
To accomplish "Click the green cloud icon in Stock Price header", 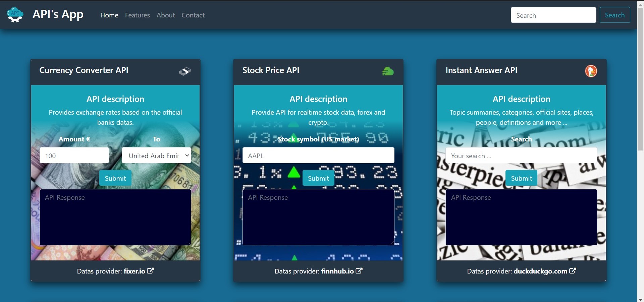I will tap(388, 71).
